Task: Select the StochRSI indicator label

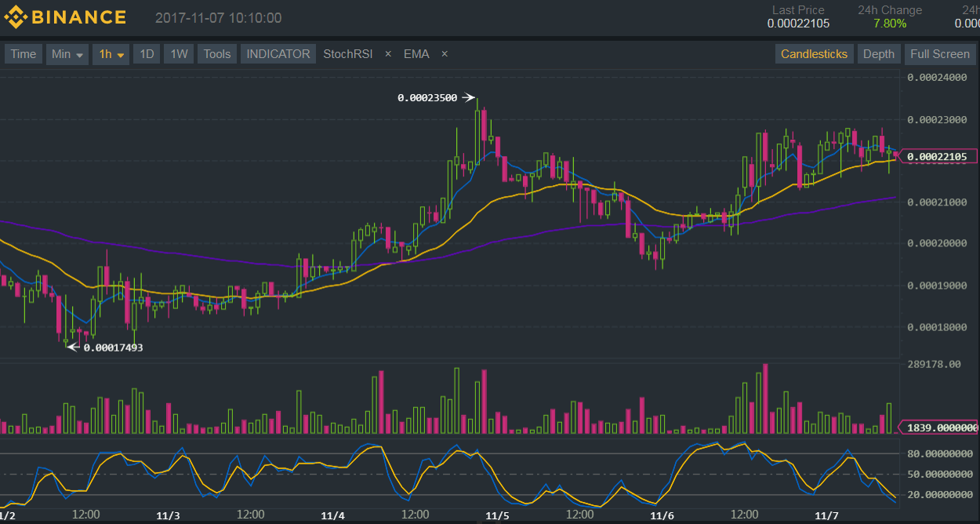Action: tap(347, 54)
